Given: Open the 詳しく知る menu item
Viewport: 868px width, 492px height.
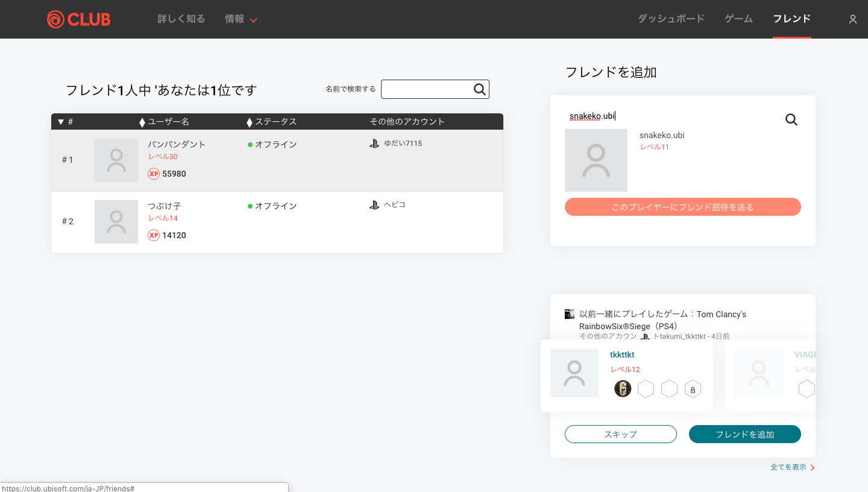Looking at the screenshot, I should pos(181,19).
